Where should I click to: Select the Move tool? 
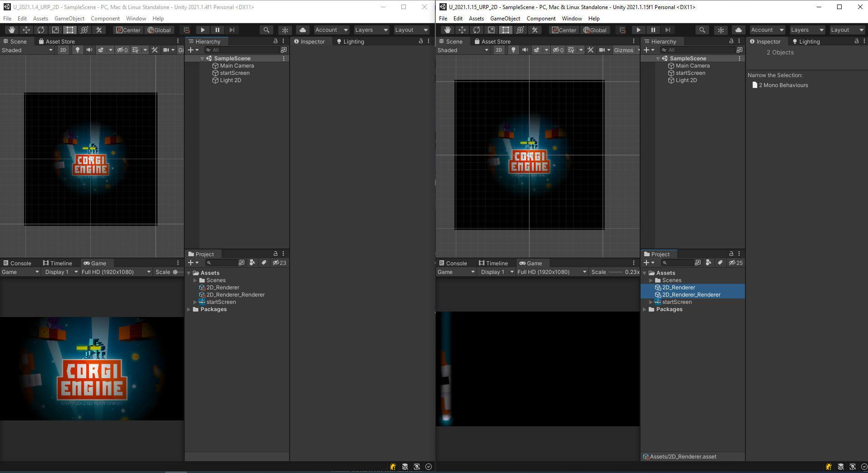click(26, 30)
